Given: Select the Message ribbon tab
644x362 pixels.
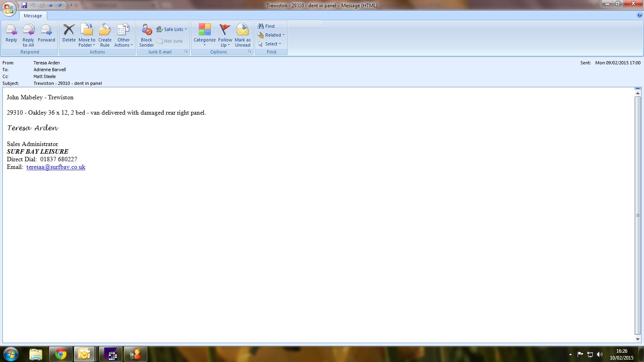Looking at the screenshot, I should pyautogui.click(x=33, y=16).
